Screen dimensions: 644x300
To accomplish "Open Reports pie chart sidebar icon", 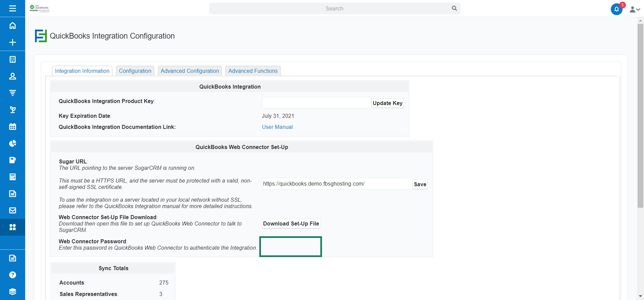I will (x=12, y=143).
